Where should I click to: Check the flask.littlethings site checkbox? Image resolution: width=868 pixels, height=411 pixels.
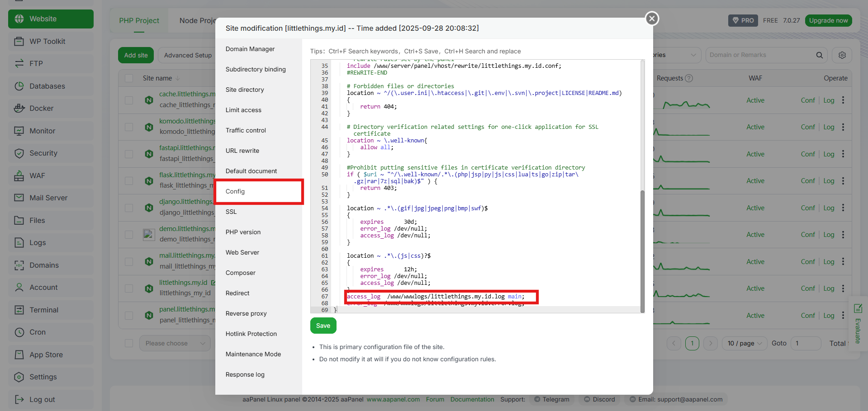pos(129,181)
